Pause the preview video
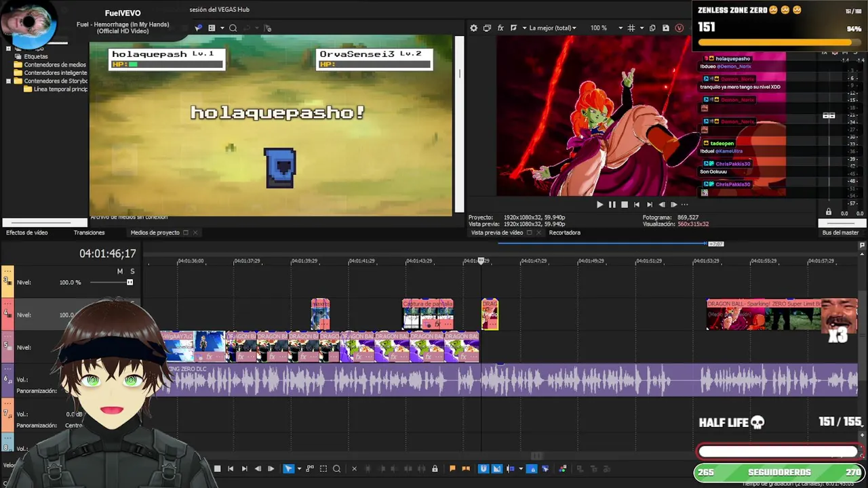This screenshot has width=868, height=488. pos(612,204)
